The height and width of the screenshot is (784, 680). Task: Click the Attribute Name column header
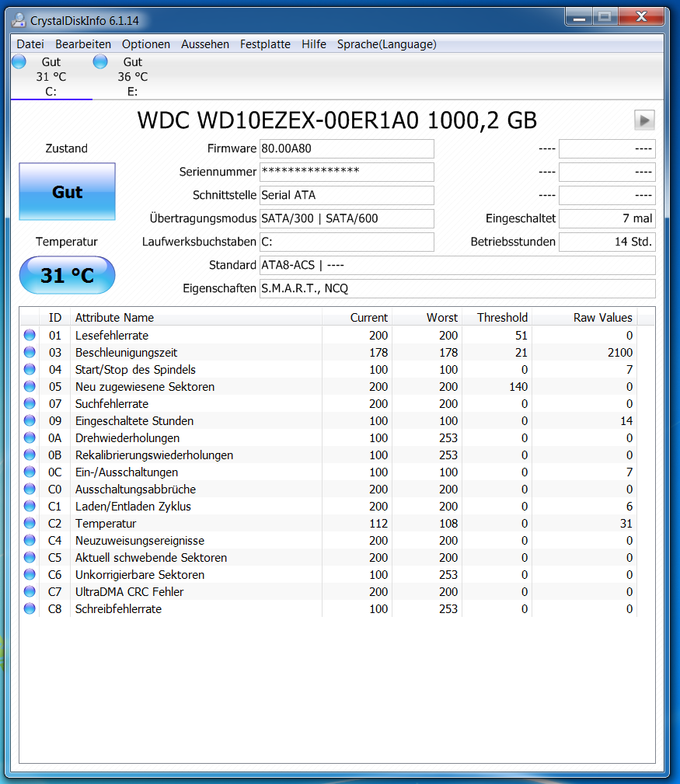pos(196,318)
